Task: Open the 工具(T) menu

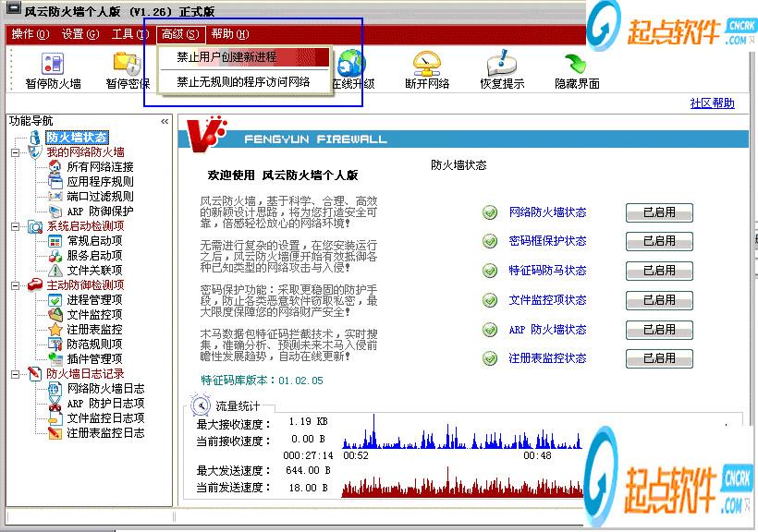Action: coord(130,34)
